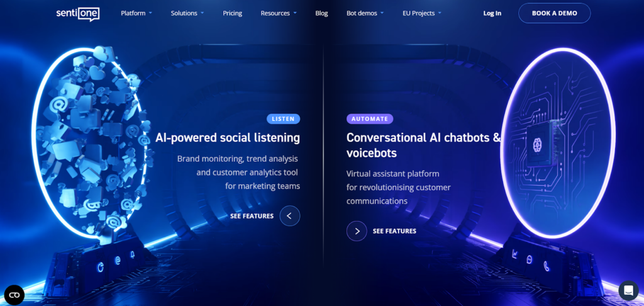644x306 pixels.
Task: Click the left arrow circle beside See Features
Action: tap(289, 215)
